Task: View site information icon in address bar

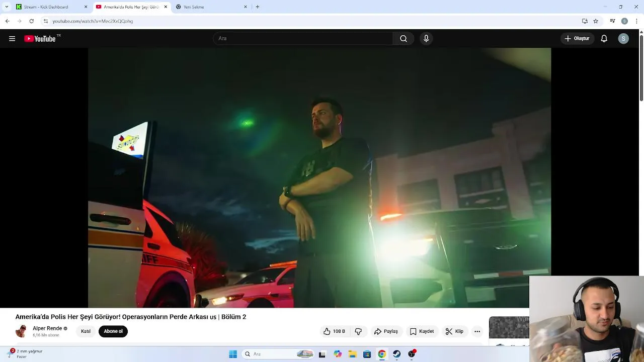Action: 45,21
